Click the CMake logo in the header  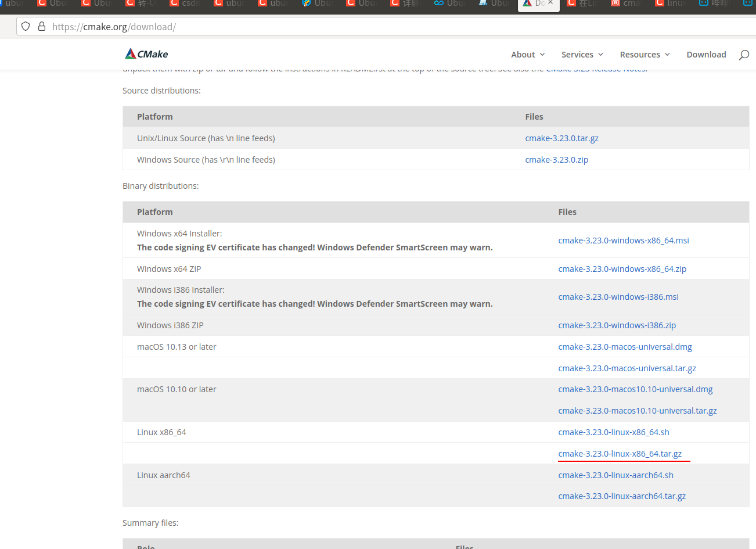pos(146,54)
